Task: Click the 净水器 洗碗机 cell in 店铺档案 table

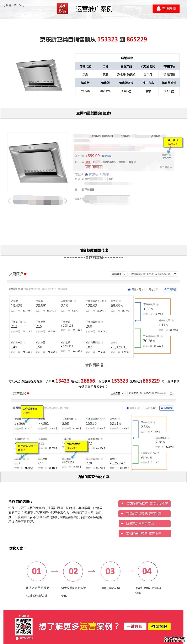Action: click(x=126, y=75)
